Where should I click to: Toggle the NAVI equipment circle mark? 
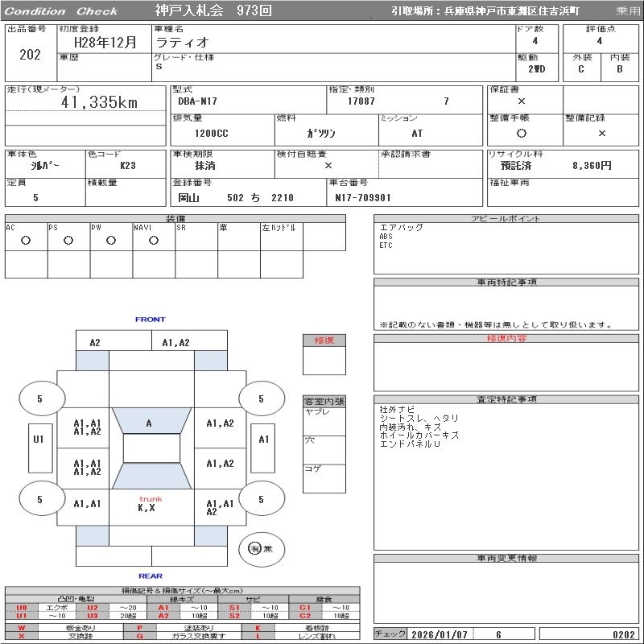[x=153, y=240]
